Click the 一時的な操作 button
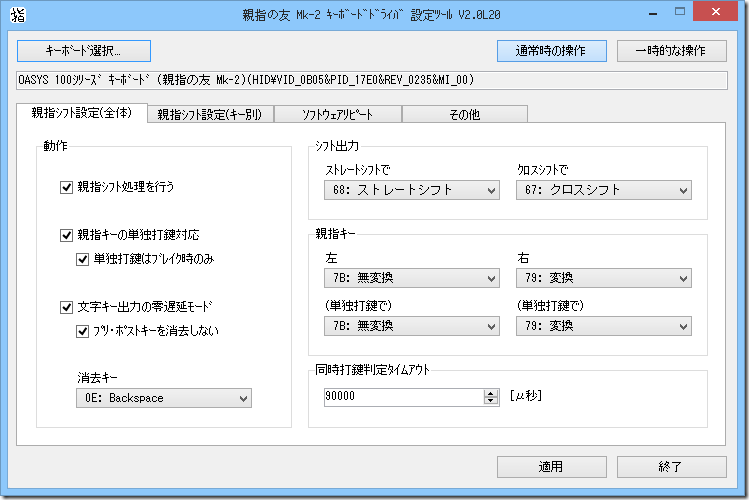 pyautogui.click(x=671, y=50)
